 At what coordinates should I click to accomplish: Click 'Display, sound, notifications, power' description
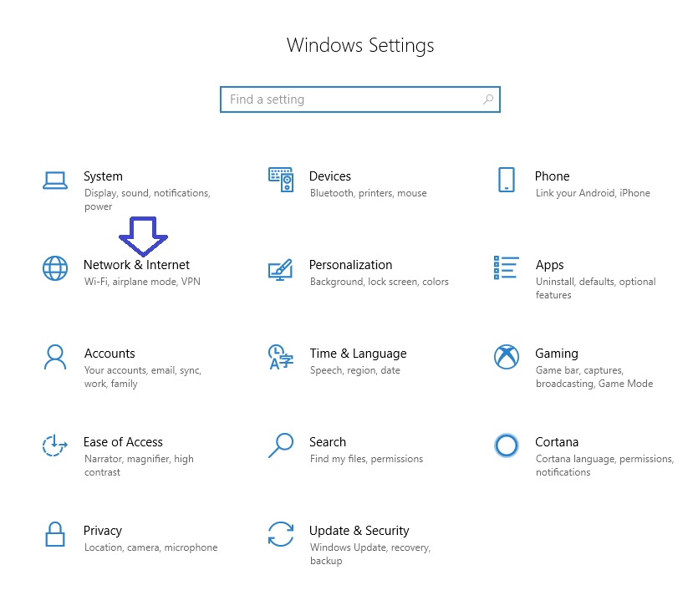pos(147,200)
